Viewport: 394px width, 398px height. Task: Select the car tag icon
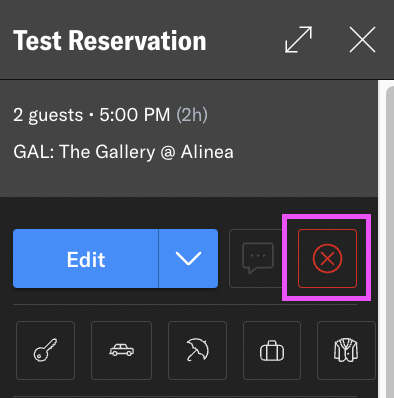click(x=121, y=350)
